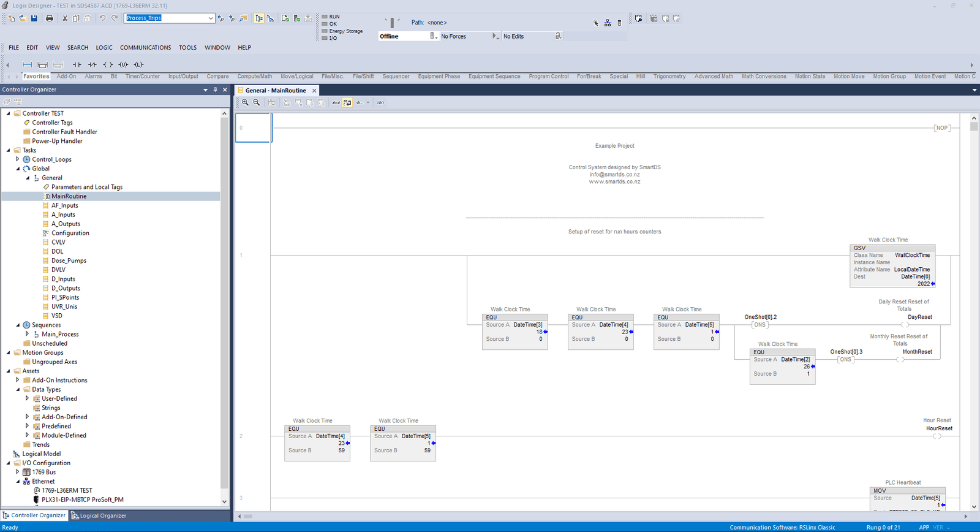Insert an Examine On contact instruction
The height and width of the screenshot is (532, 980).
point(77,64)
